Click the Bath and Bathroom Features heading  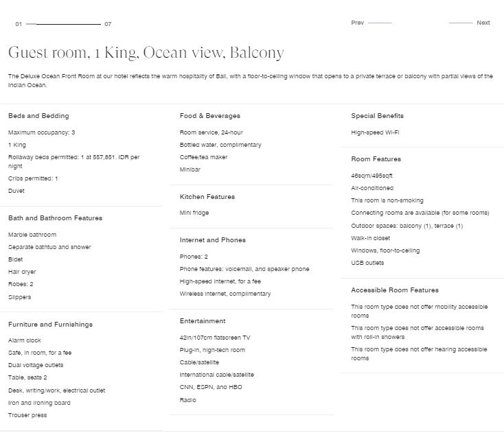tap(55, 218)
